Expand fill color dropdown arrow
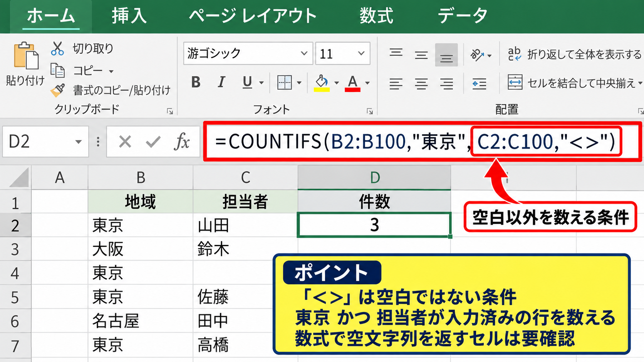Image resolution: width=644 pixels, height=362 pixels. pos(336,83)
